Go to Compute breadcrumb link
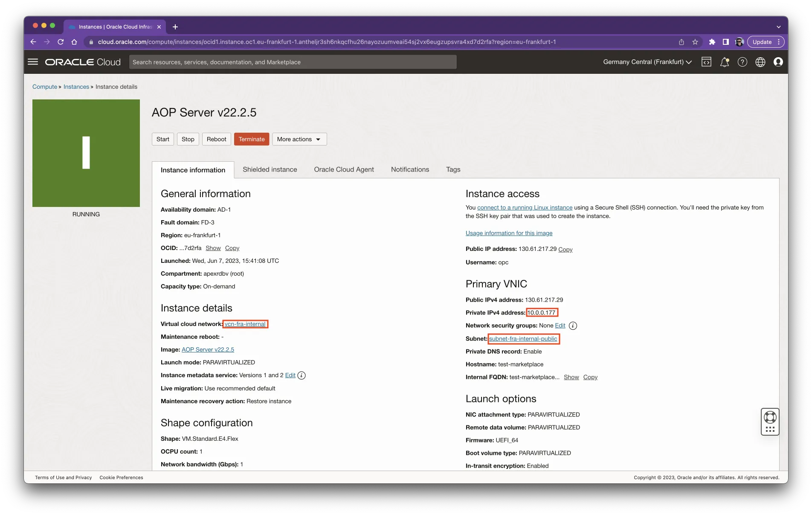 45,87
